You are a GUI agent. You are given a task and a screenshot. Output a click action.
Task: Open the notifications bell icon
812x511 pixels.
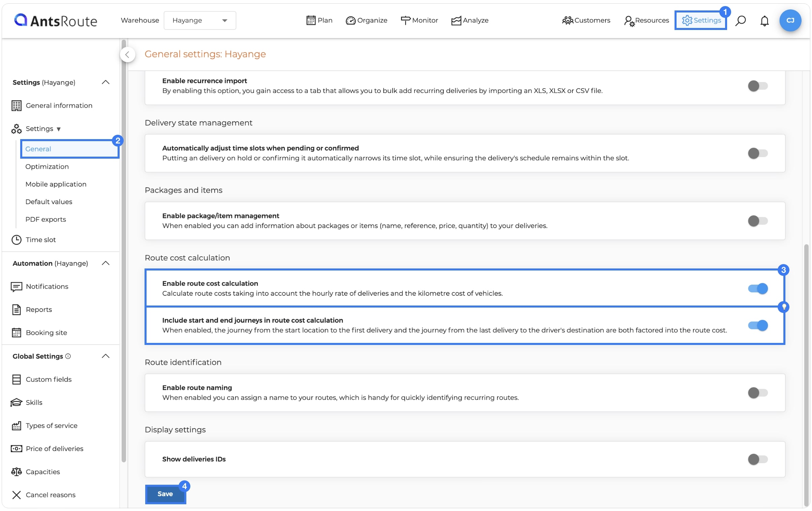pyautogui.click(x=764, y=21)
